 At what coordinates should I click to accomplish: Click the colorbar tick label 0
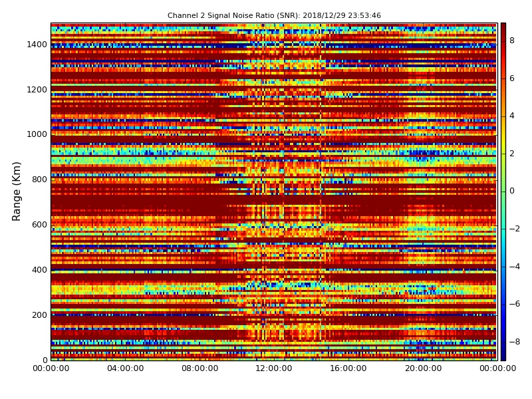pos(512,191)
